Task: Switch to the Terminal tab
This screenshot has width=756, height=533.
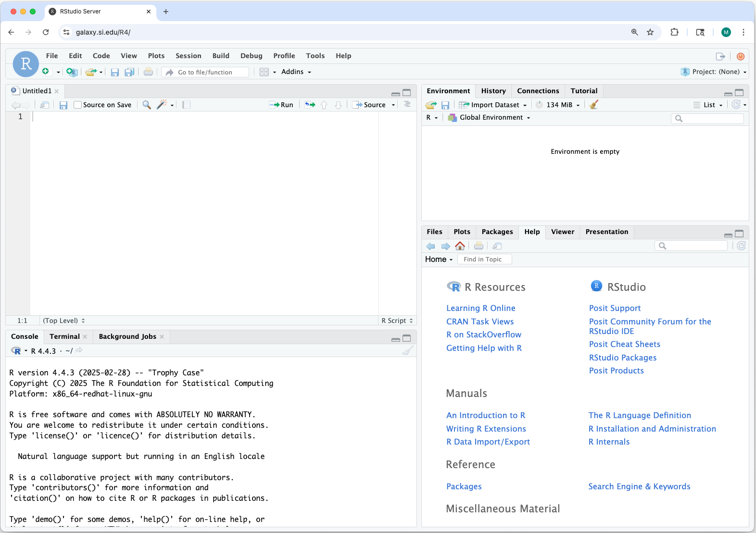Action: tap(65, 336)
